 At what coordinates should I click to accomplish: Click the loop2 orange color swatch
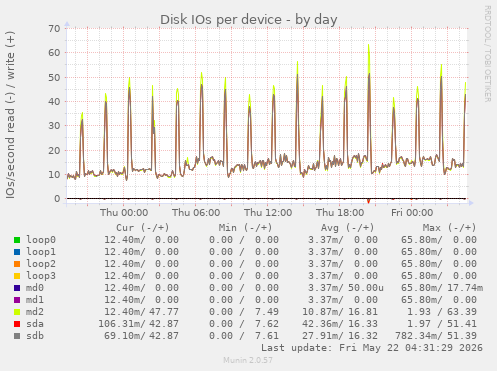pos(17,264)
